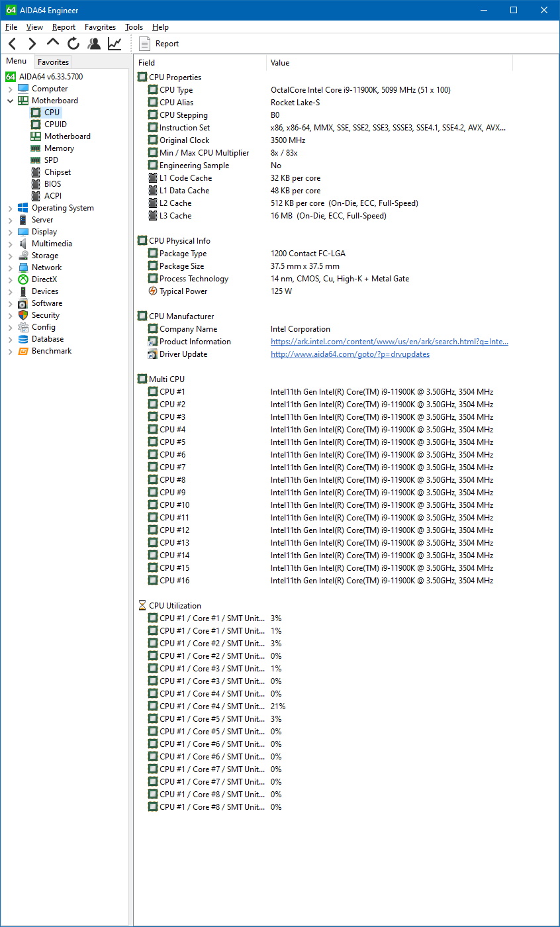
Task: Click the Refresh toolbar icon
Action: point(73,44)
